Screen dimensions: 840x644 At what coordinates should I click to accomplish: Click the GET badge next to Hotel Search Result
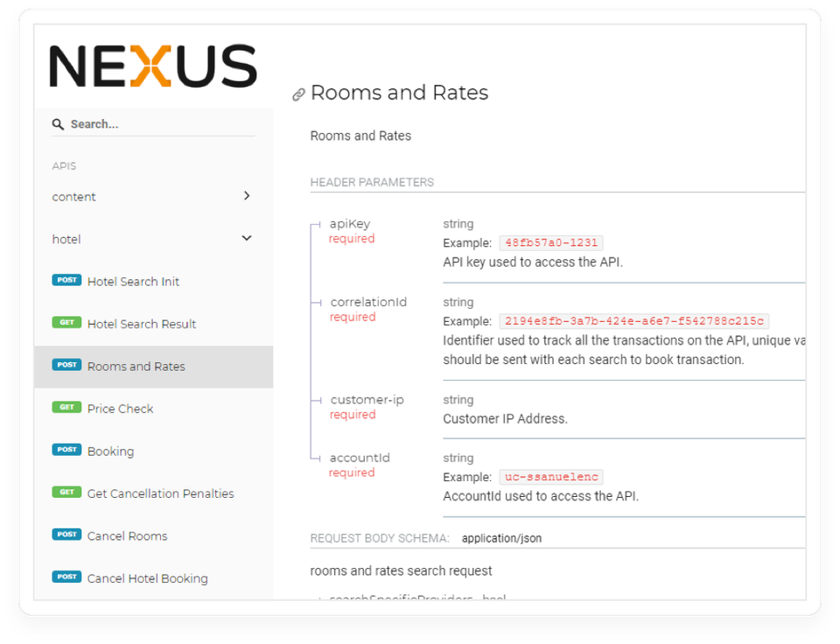(x=66, y=323)
